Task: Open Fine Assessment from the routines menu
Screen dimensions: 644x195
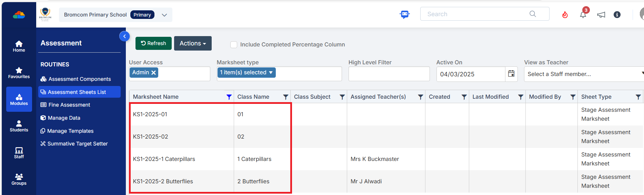Action: click(x=69, y=105)
